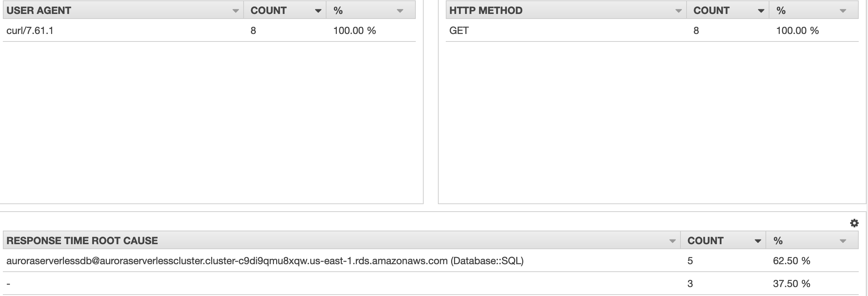Viewport: 868px width, 296px height.
Task: Sort Response Time Root Cause COUNT arrow
Action: (758, 241)
